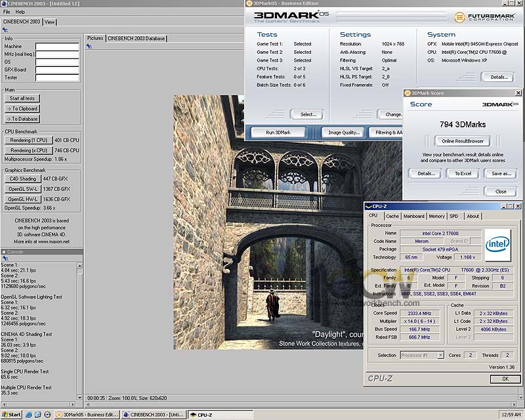Viewport: 525px width, 420px height.
Task: Open the Cache tab in CPU-Z
Action: tap(392, 217)
